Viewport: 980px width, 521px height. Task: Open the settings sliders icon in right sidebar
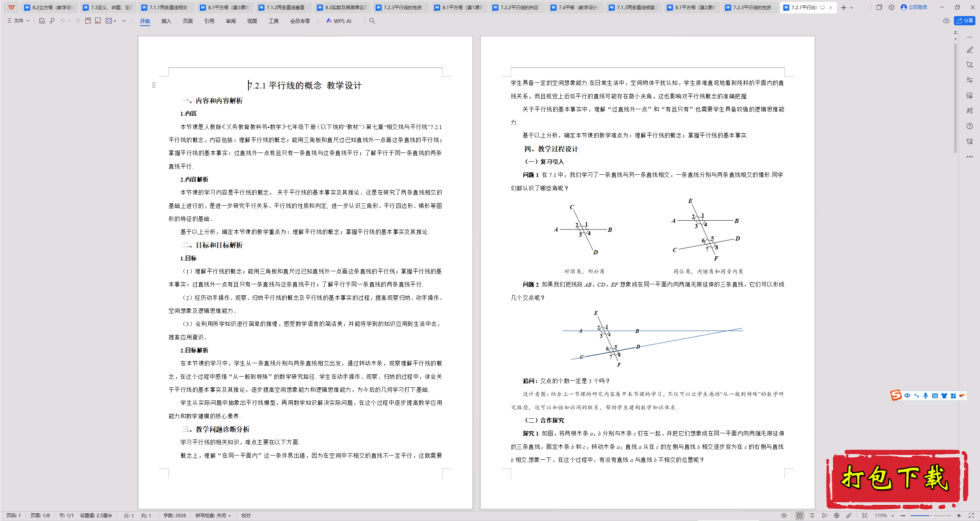pos(970,80)
